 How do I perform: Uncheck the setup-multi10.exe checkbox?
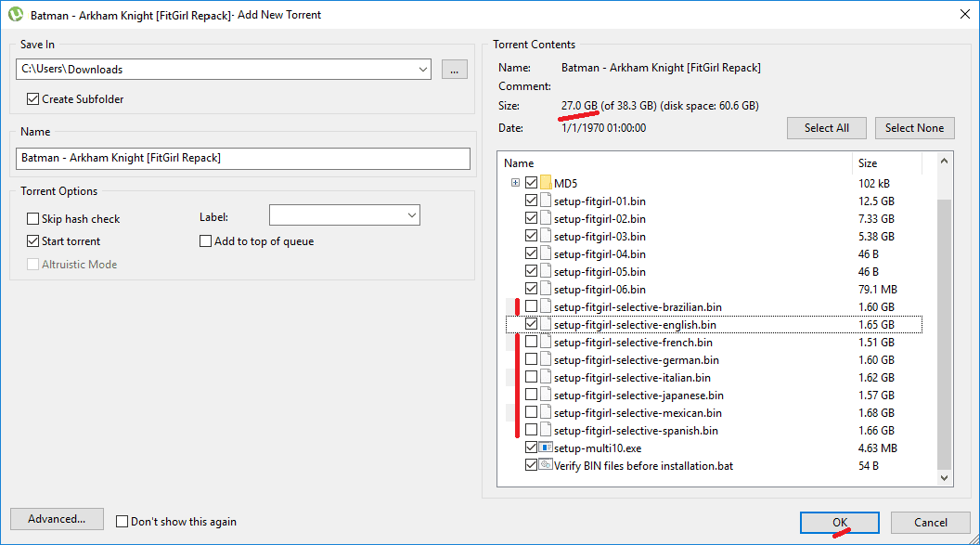point(531,448)
